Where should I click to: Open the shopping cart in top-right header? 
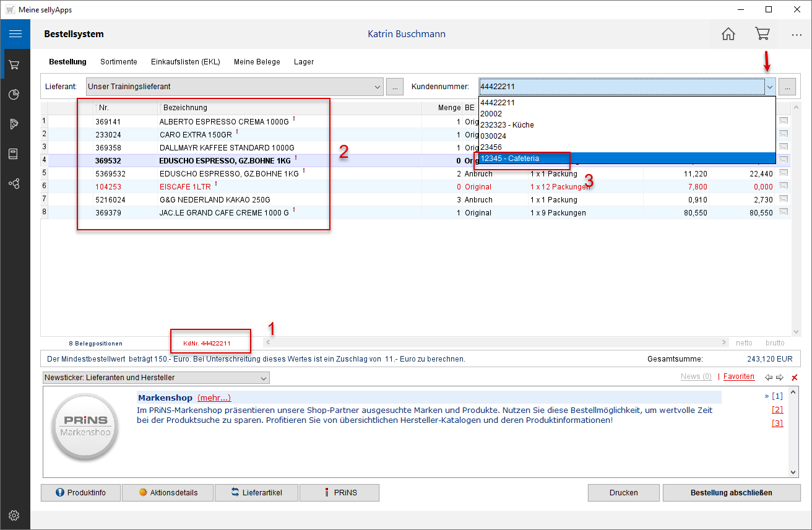click(762, 34)
